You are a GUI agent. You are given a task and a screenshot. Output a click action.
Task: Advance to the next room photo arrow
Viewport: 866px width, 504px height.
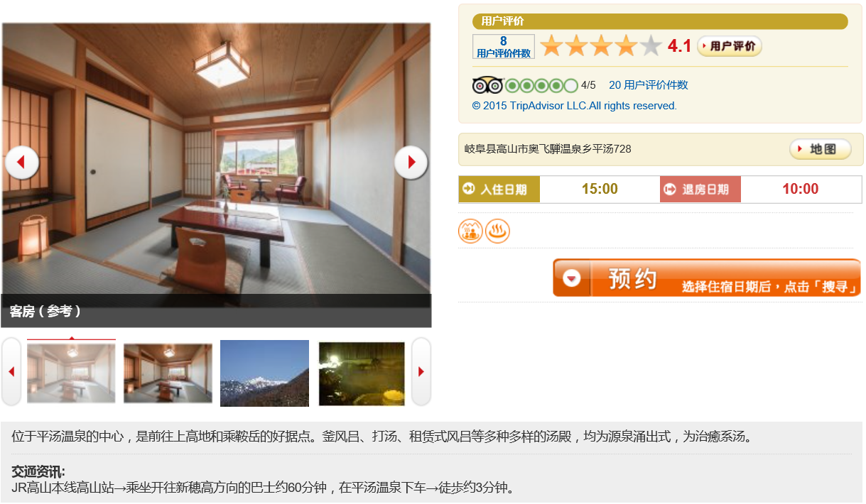pyautogui.click(x=411, y=163)
